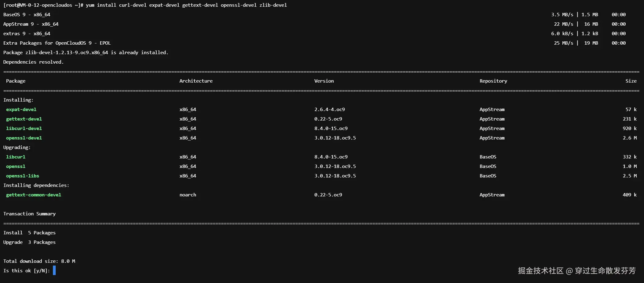This screenshot has height=283, width=644.
Task: Click the '6.0 kB/s' extras download speed
Action: (x=562, y=34)
